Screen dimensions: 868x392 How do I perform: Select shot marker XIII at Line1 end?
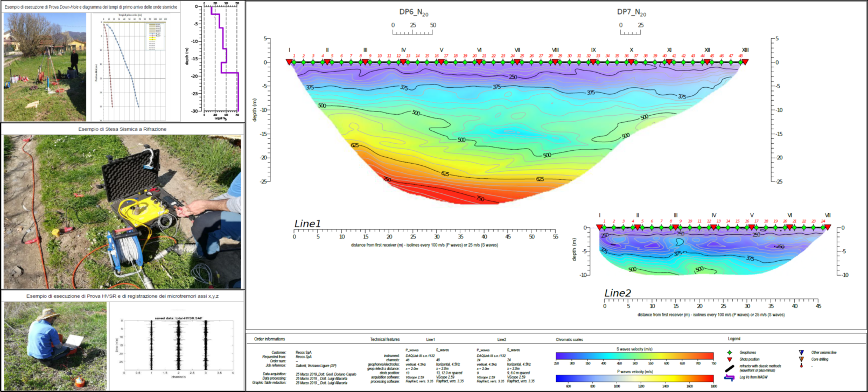[745, 62]
